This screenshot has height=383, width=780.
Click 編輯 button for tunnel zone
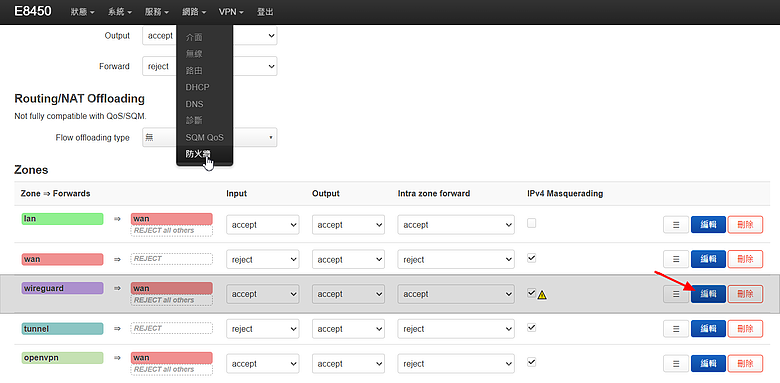[x=708, y=329]
